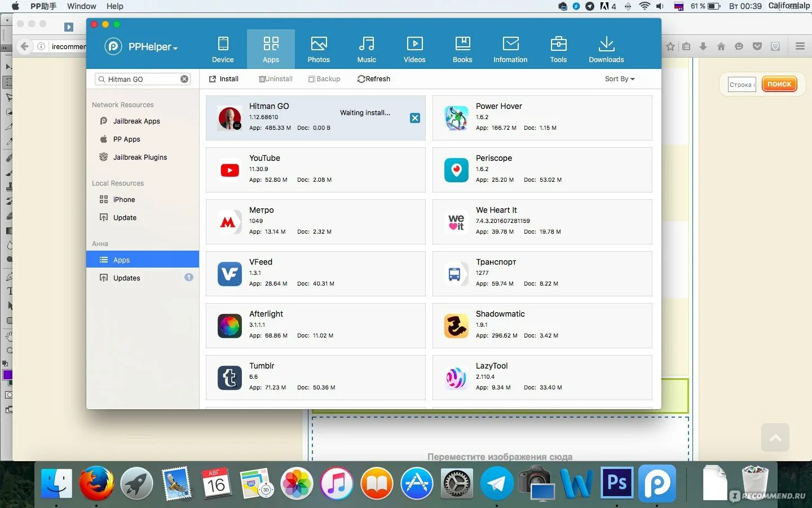Open the PP助手 application menu

pyautogui.click(x=43, y=6)
